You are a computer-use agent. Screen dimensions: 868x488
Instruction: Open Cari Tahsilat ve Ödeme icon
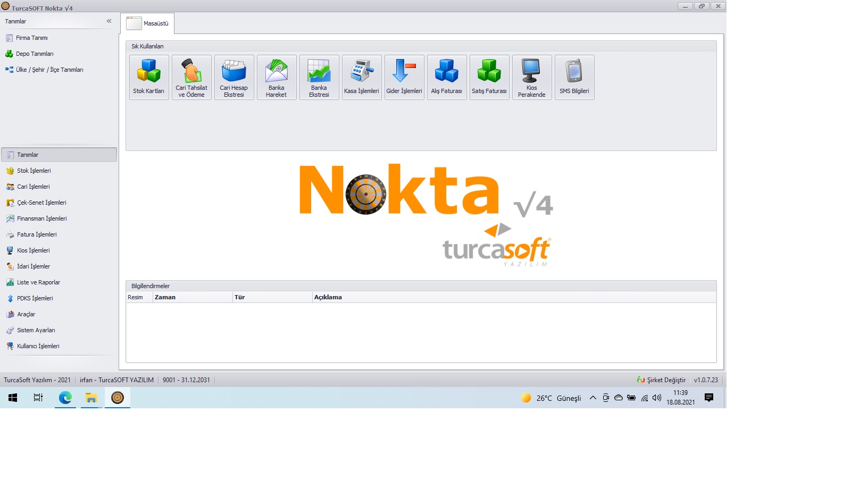click(x=191, y=77)
